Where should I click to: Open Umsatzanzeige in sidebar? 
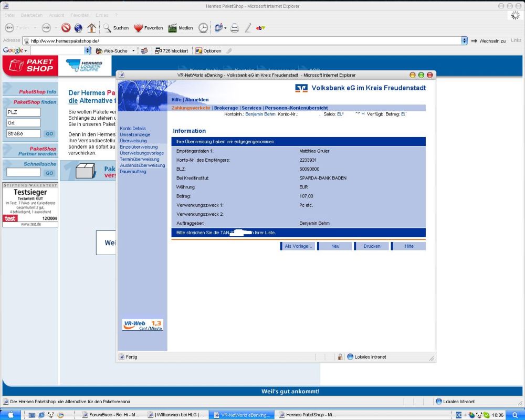click(x=135, y=134)
